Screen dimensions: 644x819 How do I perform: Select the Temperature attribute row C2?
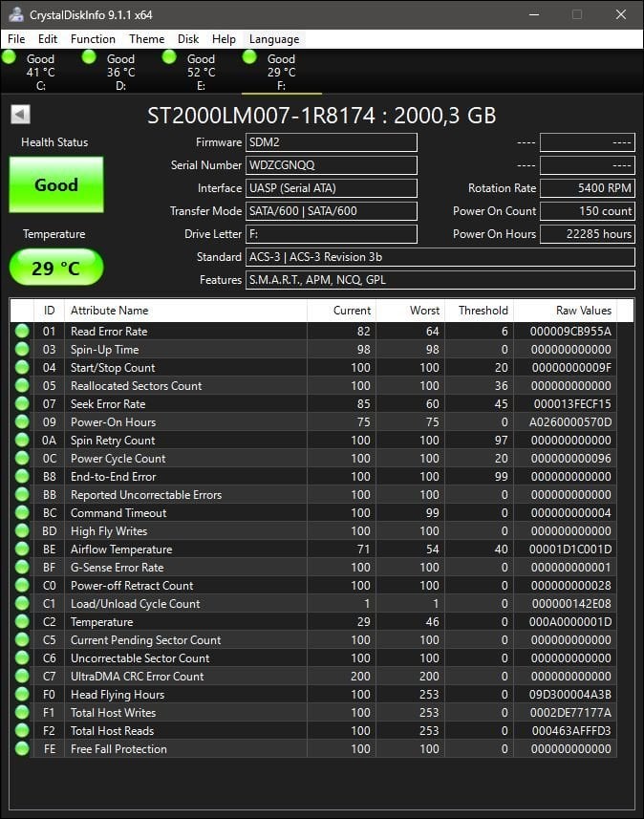click(313, 621)
